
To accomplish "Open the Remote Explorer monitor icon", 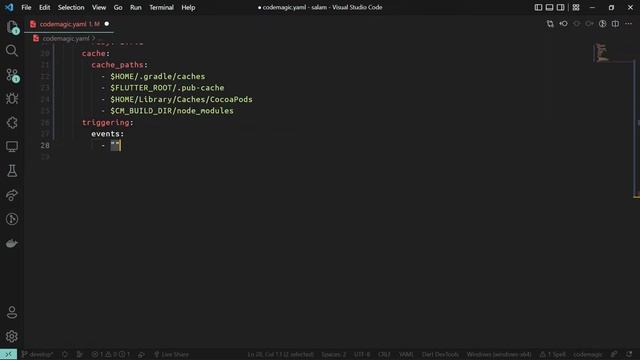I will [x=12, y=147].
